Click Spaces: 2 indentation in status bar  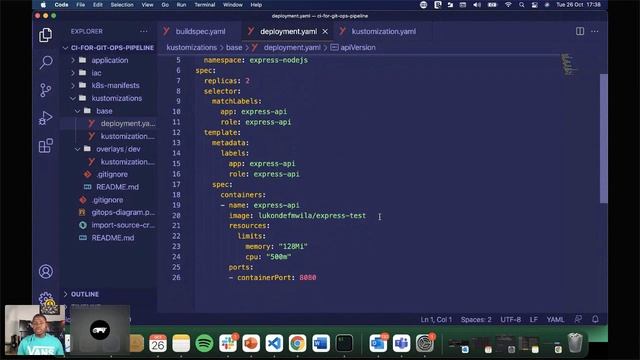[x=476, y=319]
